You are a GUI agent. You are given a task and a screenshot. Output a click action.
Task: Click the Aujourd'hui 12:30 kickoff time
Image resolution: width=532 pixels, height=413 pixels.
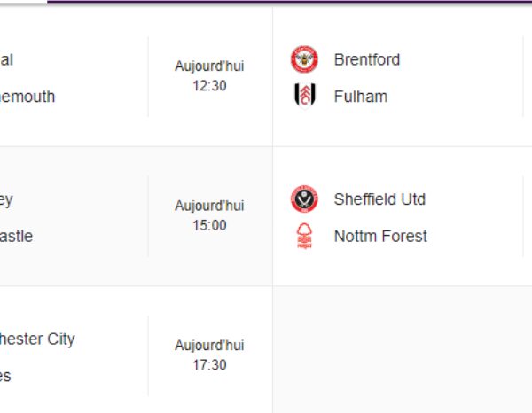(x=209, y=76)
